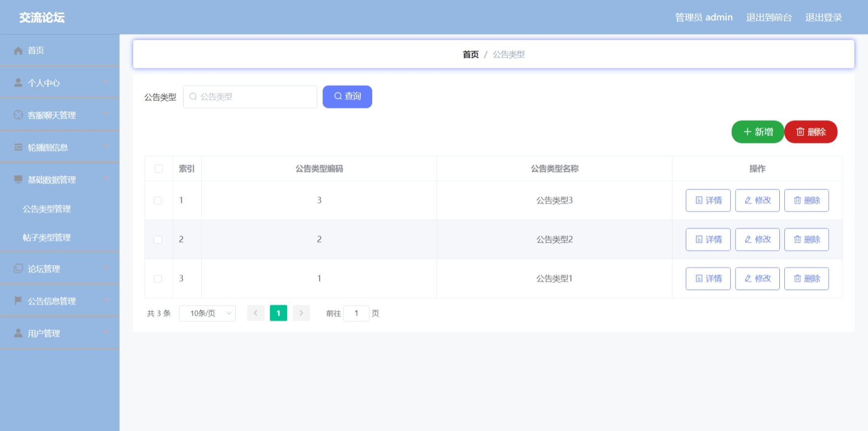The width and height of the screenshot is (868, 431).
Task: Click the user icon next to 用户管理
Action: click(18, 333)
